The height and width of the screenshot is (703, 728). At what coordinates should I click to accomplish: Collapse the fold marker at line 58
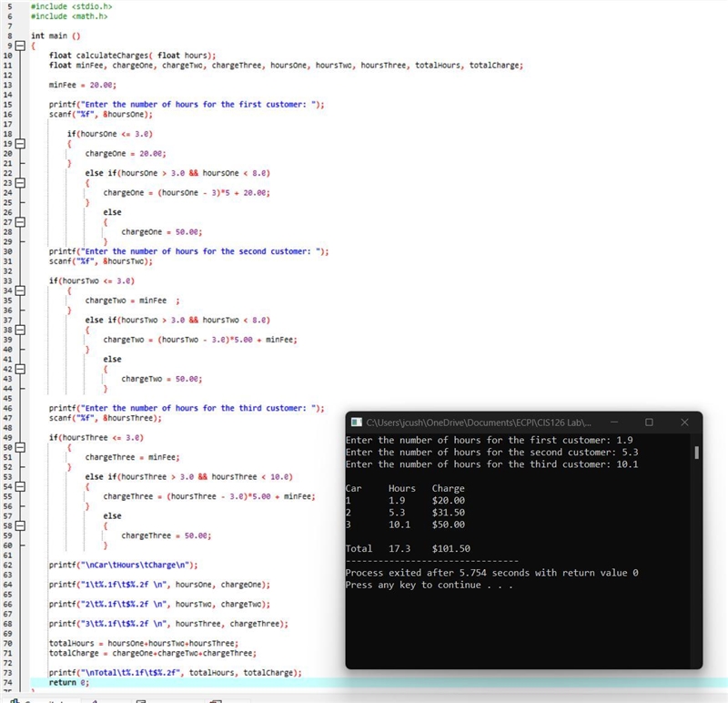tap(20, 525)
